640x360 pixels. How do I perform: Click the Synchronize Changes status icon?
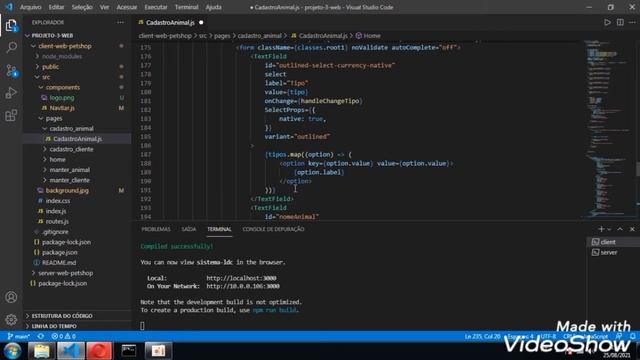[40, 336]
